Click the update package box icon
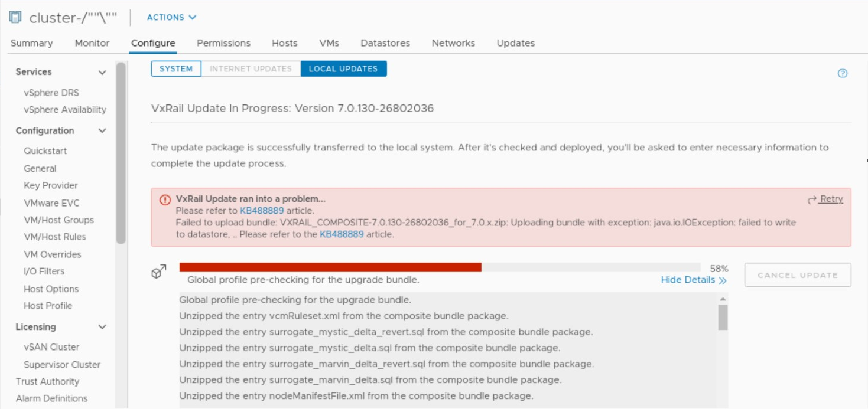The width and height of the screenshot is (868, 409). click(x=159, y=271)
